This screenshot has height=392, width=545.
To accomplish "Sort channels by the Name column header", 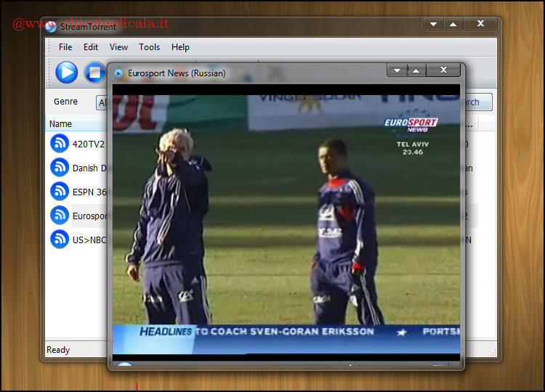I will tap(61, 124).
